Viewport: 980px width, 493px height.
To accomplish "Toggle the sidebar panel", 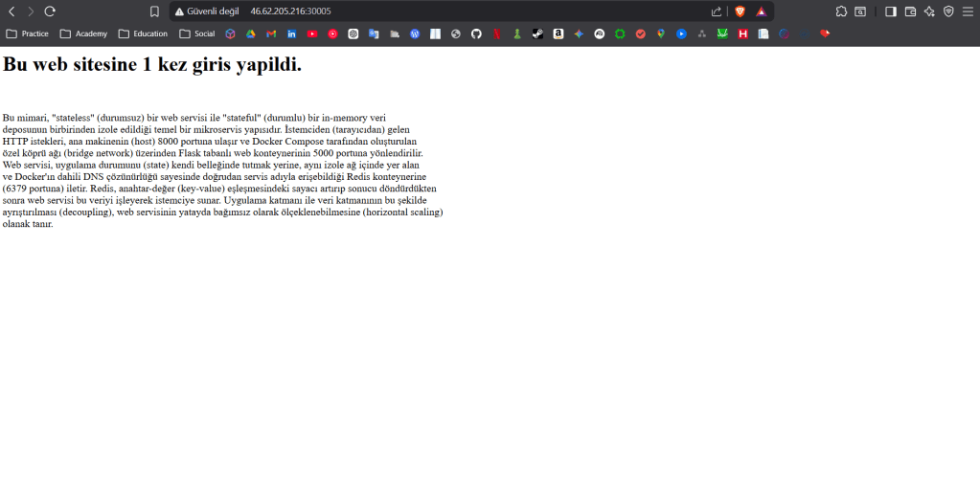I will click(890, 11).
